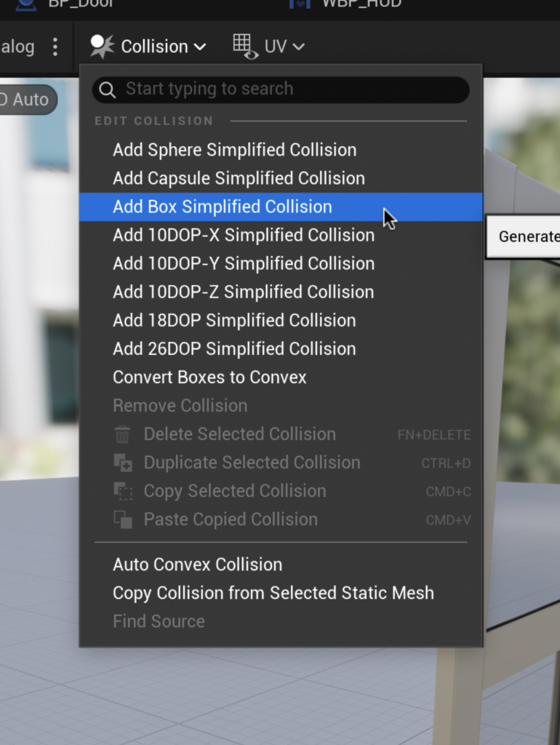Click the Start typing to search field
Image resolution: width=560 pixels, height=745 pixels.
pos(291,89)
